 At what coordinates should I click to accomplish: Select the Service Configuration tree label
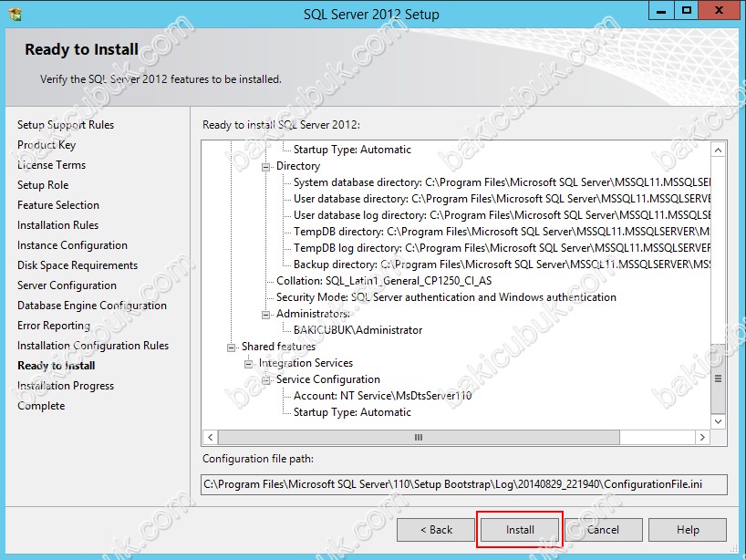point(328,379)
